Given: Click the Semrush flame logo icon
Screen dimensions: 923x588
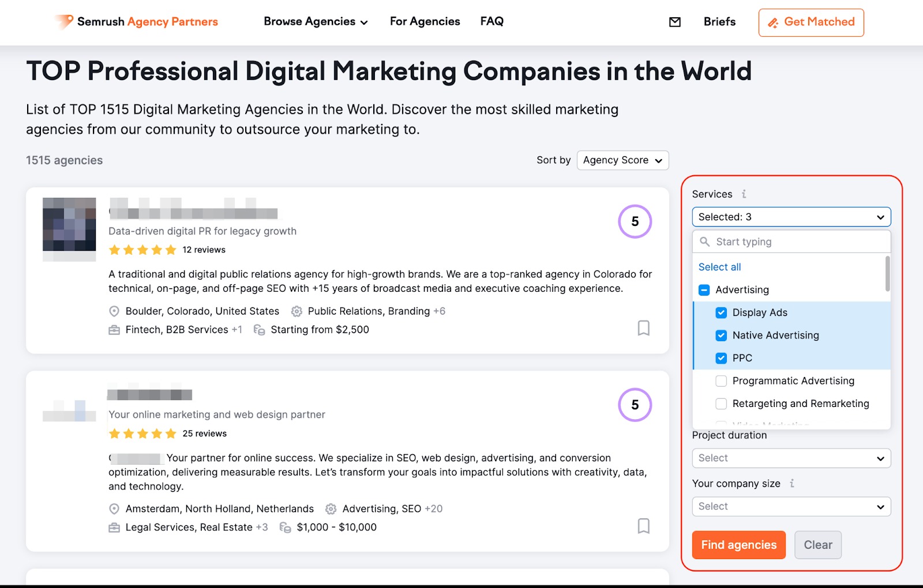Looking at the screenshot, I should point(64,22).
